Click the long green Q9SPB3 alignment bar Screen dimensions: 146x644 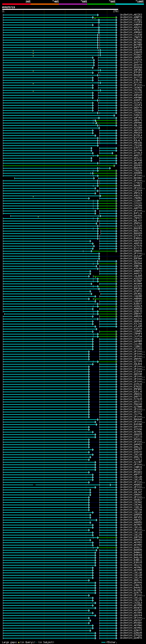point(59,165)
